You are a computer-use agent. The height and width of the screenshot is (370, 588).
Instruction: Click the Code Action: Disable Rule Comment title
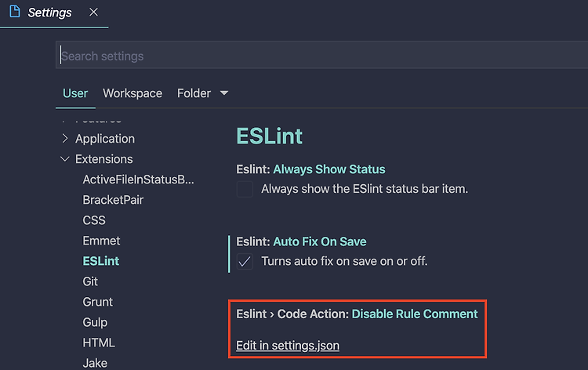[x=357, y=314]
